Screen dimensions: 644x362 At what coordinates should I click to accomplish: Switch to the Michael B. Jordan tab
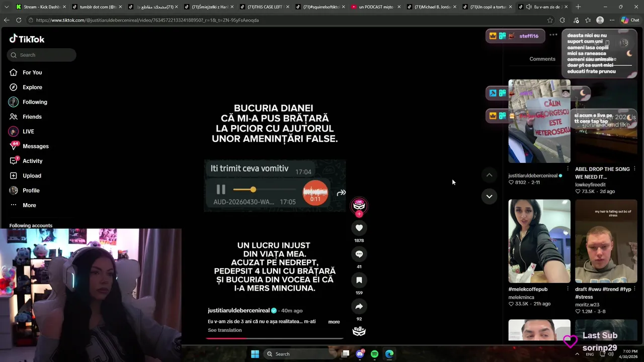point(432,7)
